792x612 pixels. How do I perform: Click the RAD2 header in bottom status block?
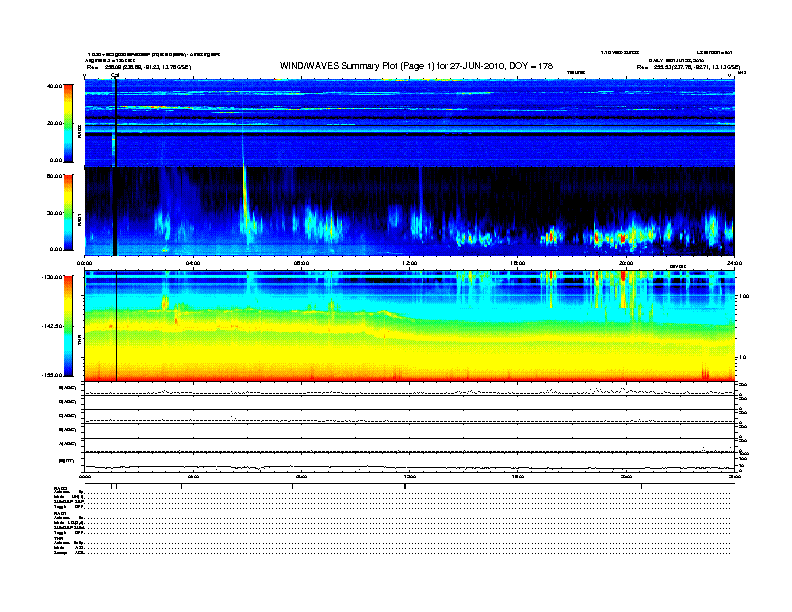61,488
